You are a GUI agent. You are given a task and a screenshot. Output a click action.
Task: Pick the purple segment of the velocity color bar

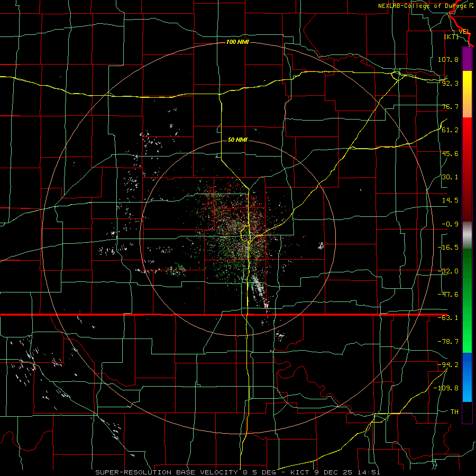[x=467, y=59]
